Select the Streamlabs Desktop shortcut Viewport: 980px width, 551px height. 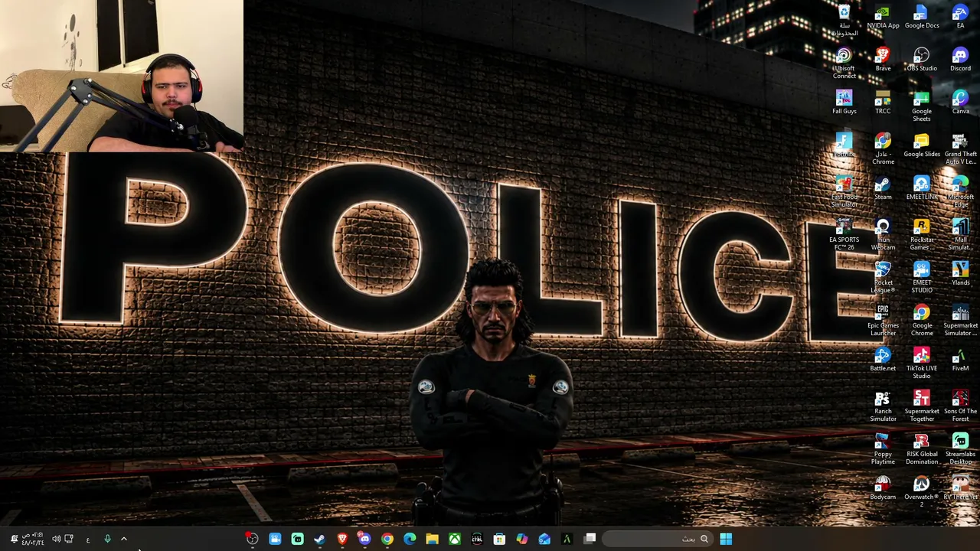tap(960, 449)
